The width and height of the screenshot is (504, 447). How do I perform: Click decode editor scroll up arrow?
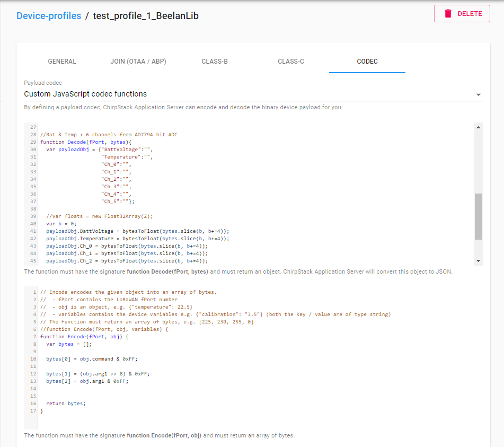coord(478,127)
